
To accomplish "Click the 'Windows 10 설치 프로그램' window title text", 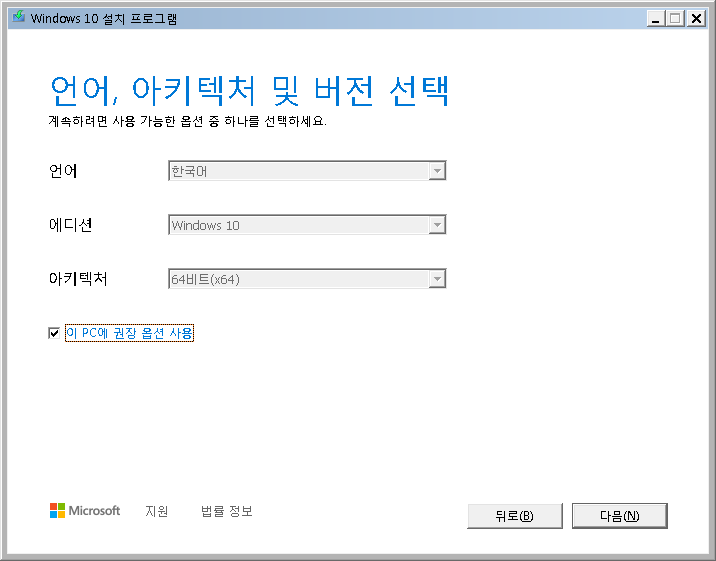I will [x=104, y=19].
